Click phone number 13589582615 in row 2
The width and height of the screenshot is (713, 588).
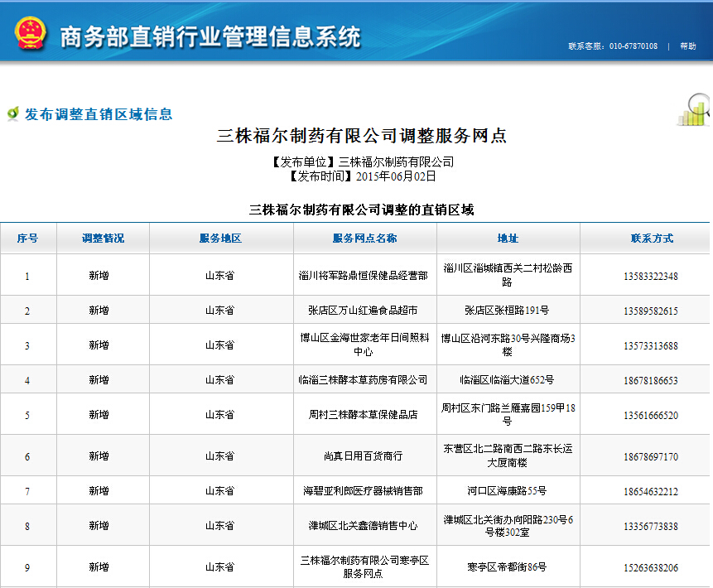[651, 311]
